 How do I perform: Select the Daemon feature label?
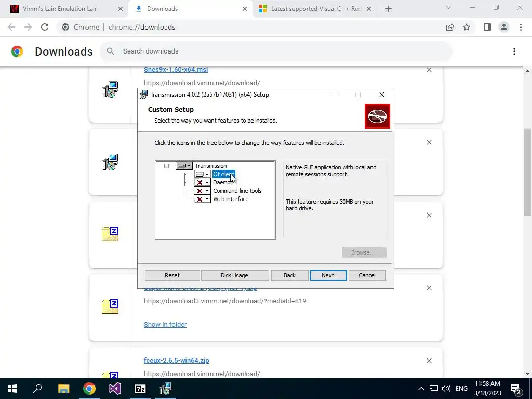(x=223, y=182)
